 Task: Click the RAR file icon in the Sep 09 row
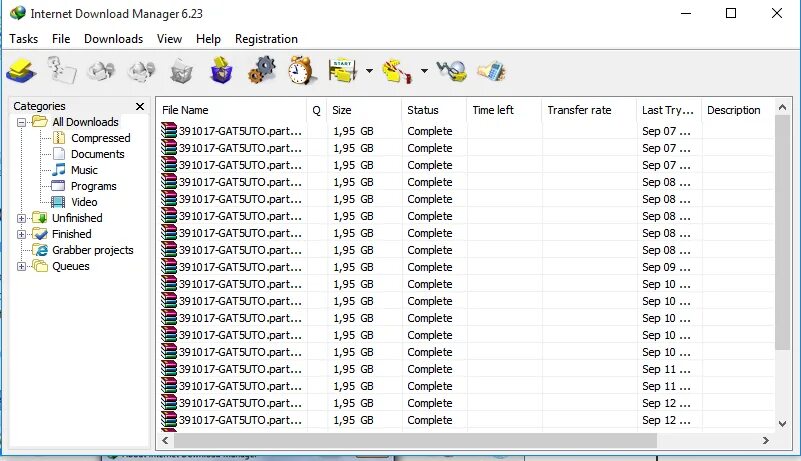[x=169, y=267]
